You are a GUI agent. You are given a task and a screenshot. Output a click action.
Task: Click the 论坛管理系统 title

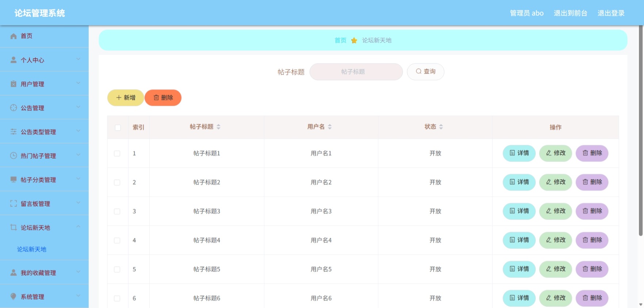tap(40, 13)
